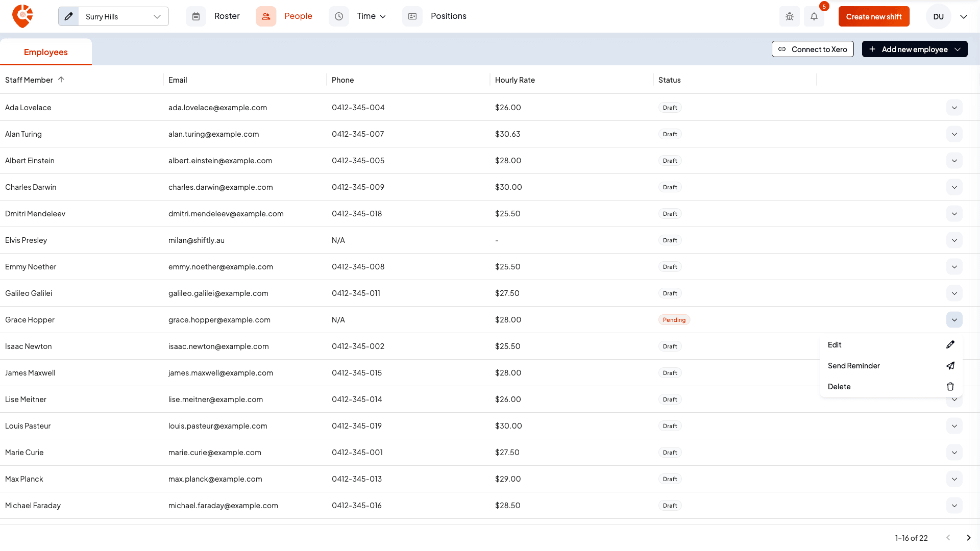Viewport: 980px width, 551px height.
Task: Expand actions for Ada Lovelace row
Action: pos(954,108)
